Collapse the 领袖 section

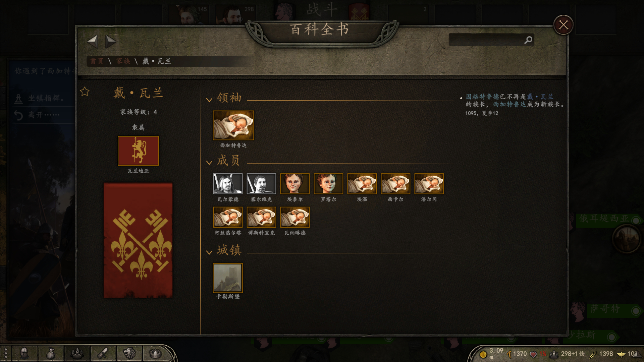point(209,100)
